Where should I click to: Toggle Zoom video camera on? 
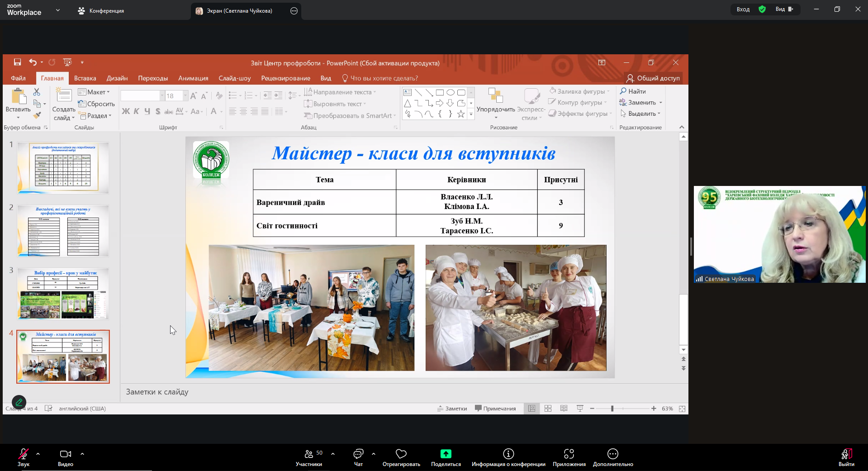66,457
